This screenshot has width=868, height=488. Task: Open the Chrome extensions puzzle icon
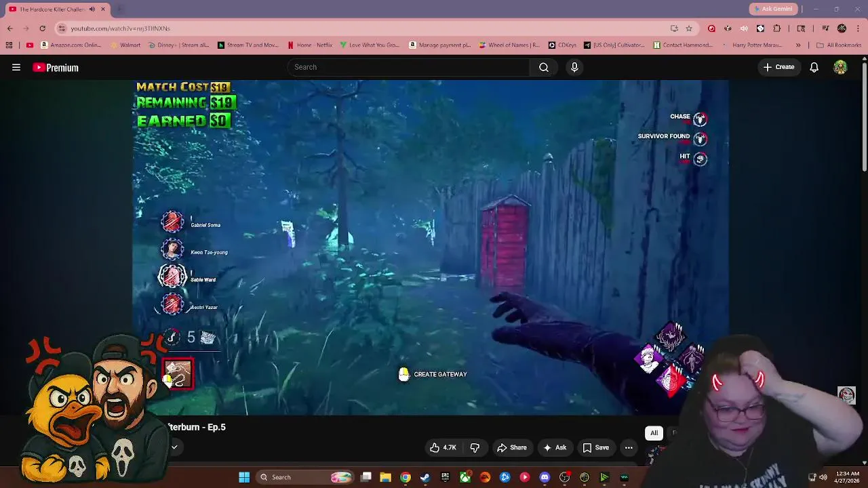[x=777, y=28]
